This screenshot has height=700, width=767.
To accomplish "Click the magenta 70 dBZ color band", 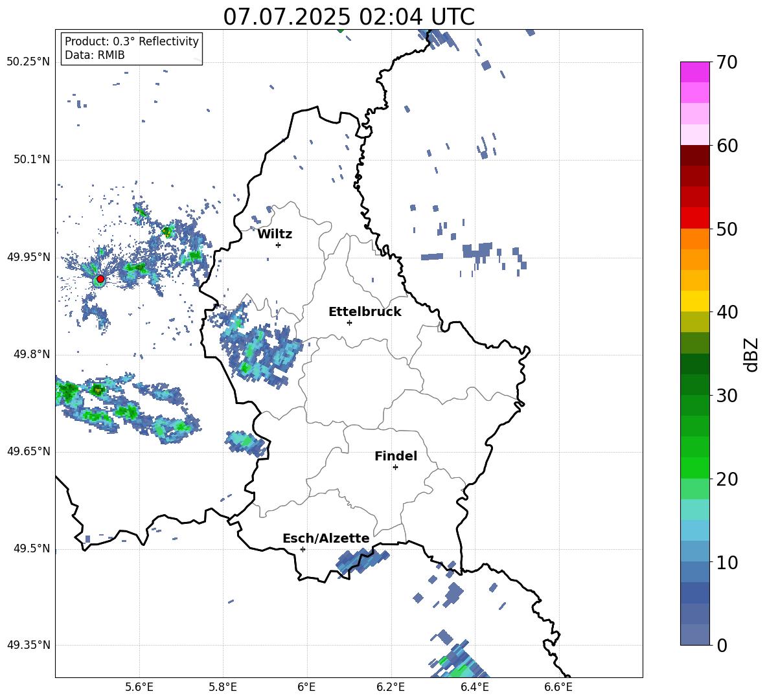I will coord(694,72).
